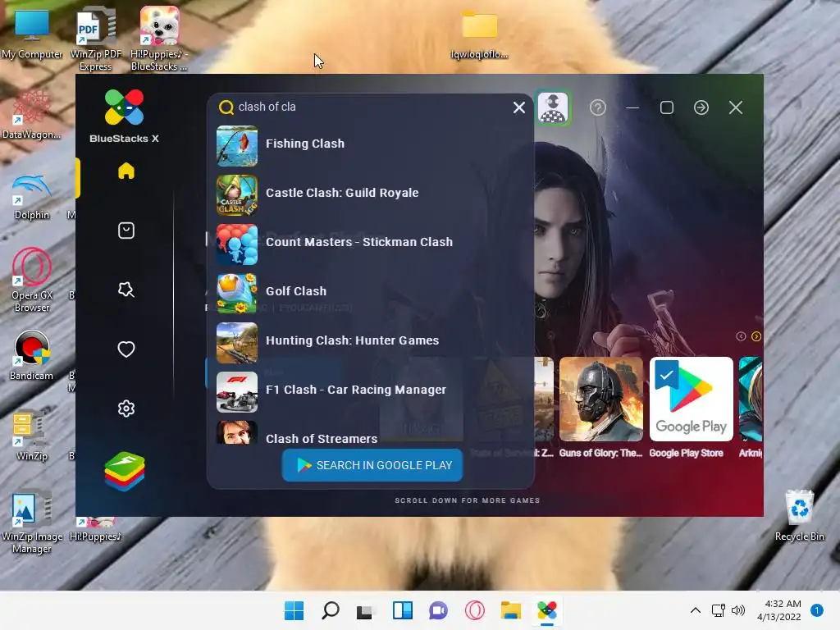Select DataWagon desktop shortcut

pos(31,113)
